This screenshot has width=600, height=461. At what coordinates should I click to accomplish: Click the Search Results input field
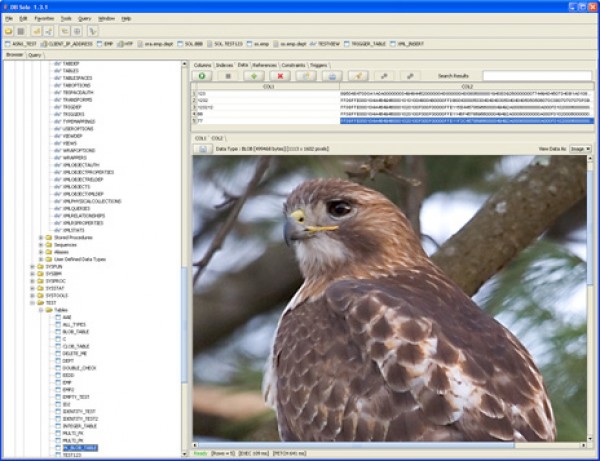click(x=536, y=76)
